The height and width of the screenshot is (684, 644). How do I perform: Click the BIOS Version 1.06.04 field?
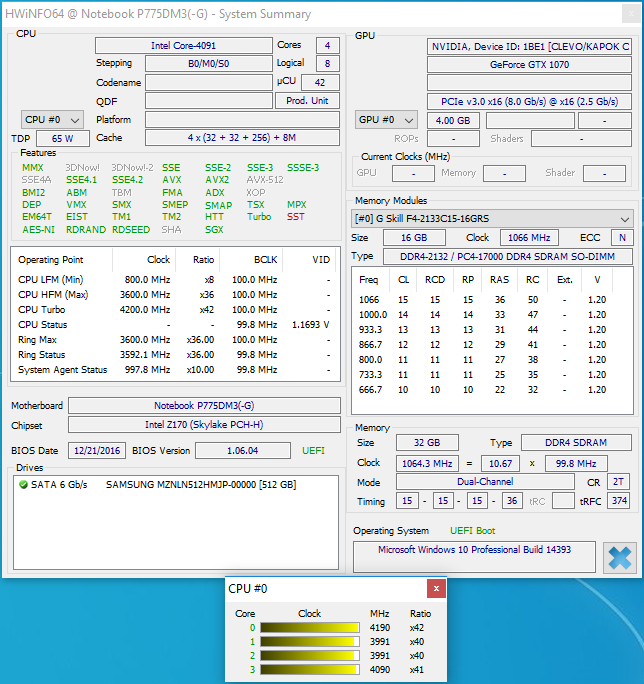point(243,451)
